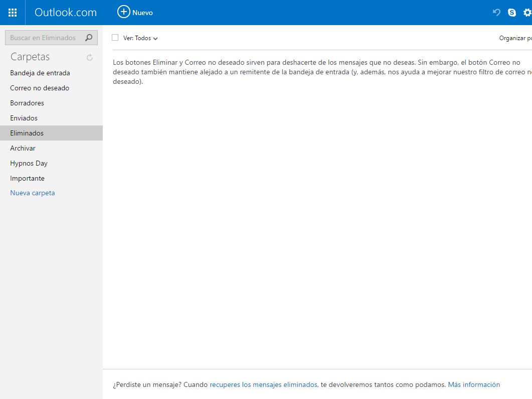The width and height of the screenshot is (532, 399).
Task: Open the Settings gear icon
Action: [x=527, y=12]
